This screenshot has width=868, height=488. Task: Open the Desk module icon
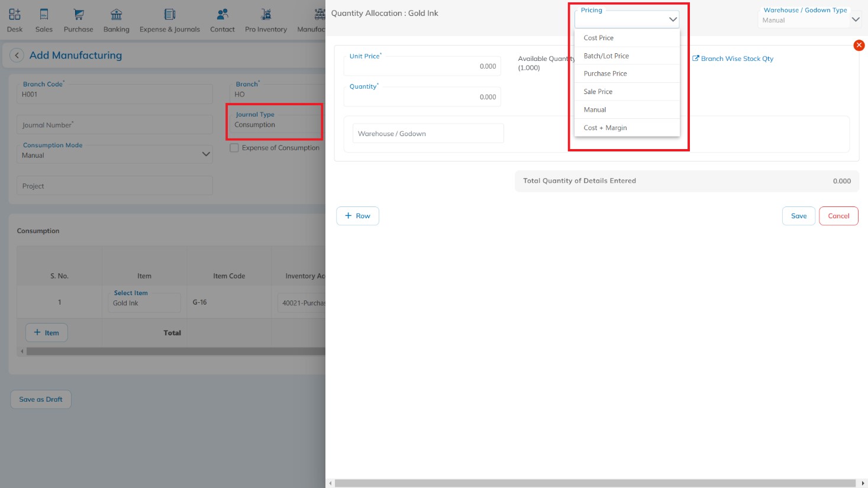coord(15,14)
